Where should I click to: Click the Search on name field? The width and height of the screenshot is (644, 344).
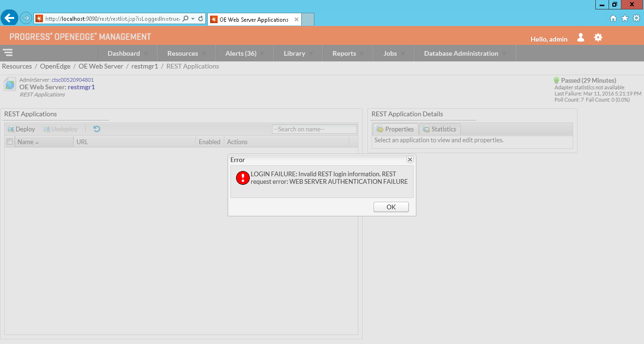pos(314,129)
